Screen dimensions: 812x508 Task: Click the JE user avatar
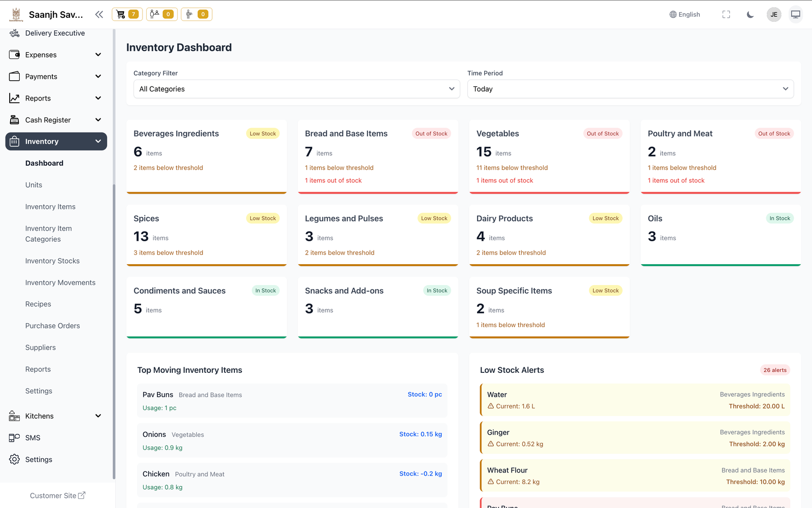click(773, 14)
